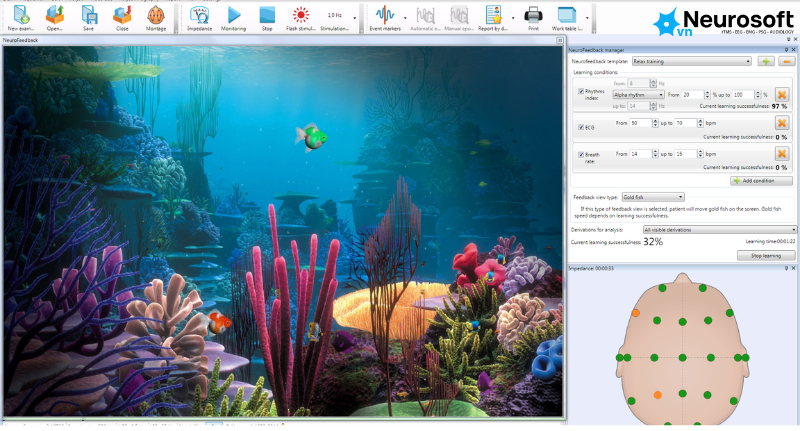
Task: Click the ECG From 50 field
Action: coord(640,123)
